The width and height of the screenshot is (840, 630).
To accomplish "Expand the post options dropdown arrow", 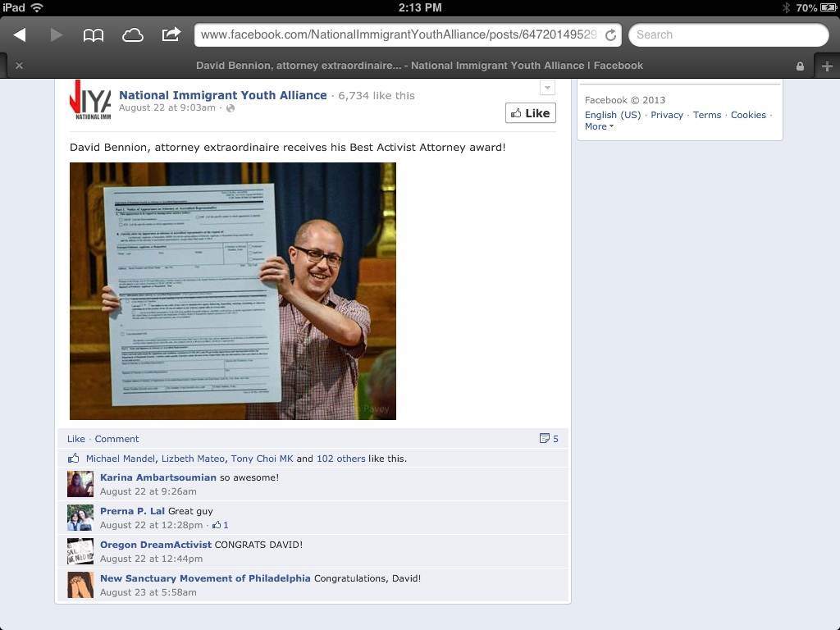I will click(x=547, y=87).
